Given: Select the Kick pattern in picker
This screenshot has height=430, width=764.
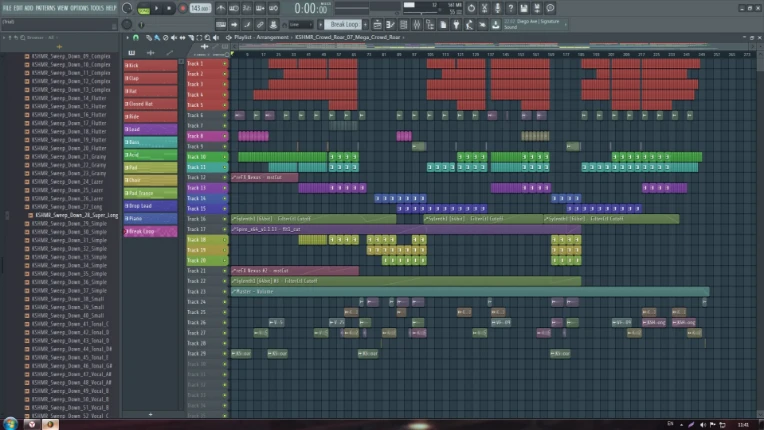Looking at the screenshot, I should (x=151, y=65).
